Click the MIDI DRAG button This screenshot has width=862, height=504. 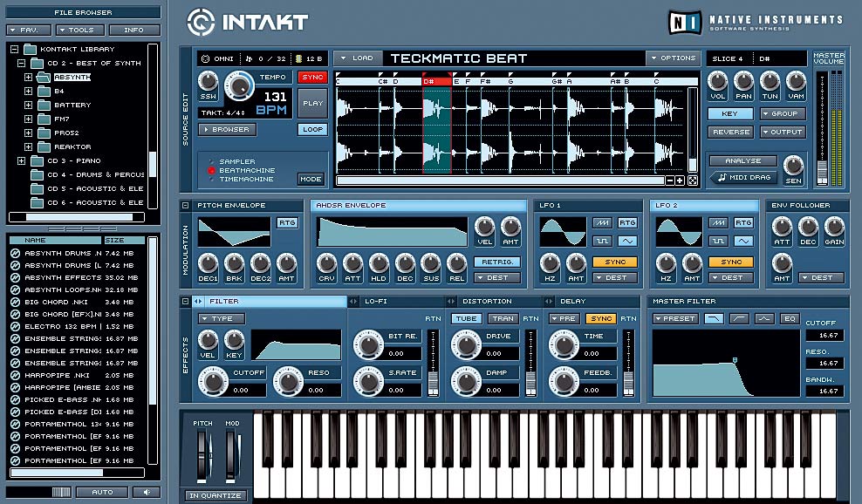point(742,177)
